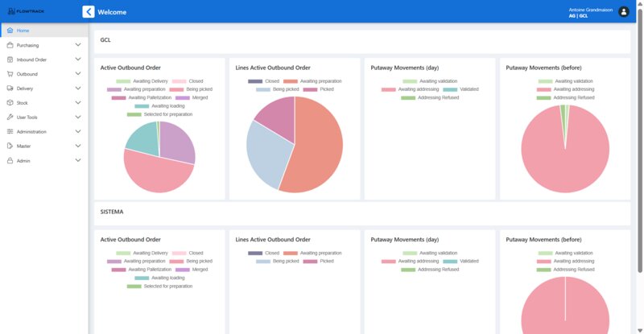This screenshot has width=644, height=334.
Task: Toggle Validated legend in GCL Putaway Movements (day)
Action: click(460, 89)
